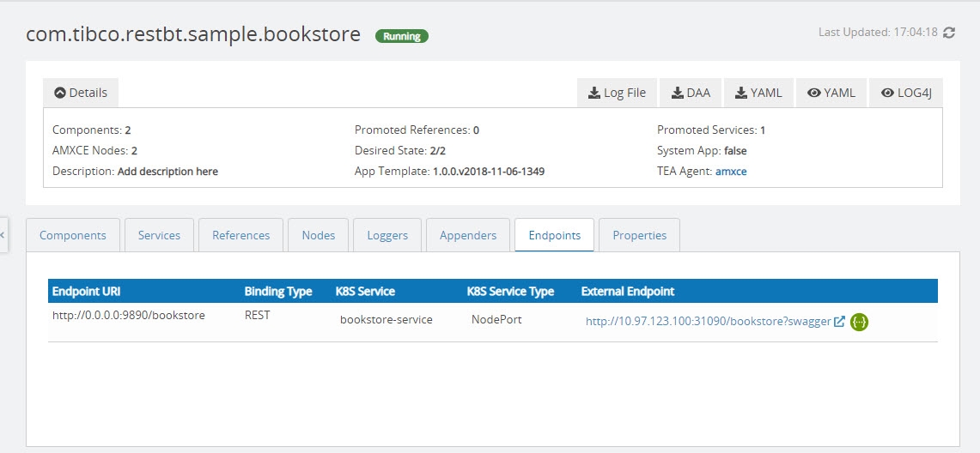980x453 pixels.
Task: Switch to the Components tab
Action: click(x=73, y=235)
